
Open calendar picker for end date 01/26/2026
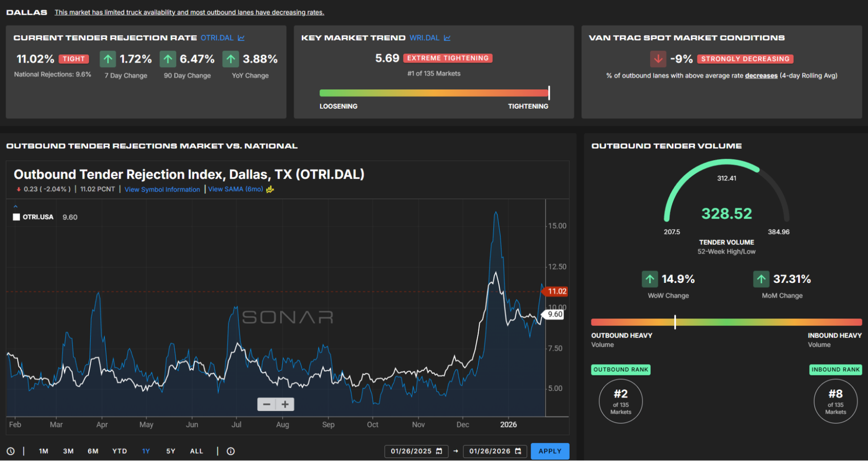518,451
